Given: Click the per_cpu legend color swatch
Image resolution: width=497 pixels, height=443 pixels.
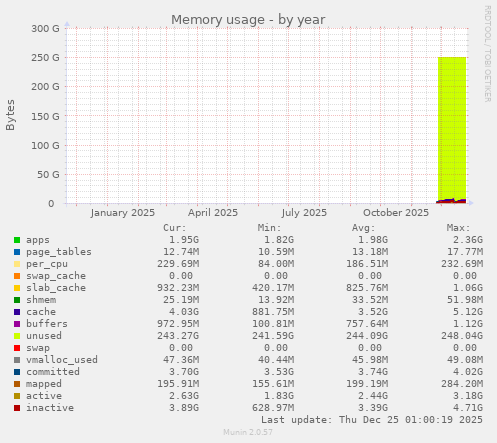Looking at the screenshot, I should click(x=17, y=264).
